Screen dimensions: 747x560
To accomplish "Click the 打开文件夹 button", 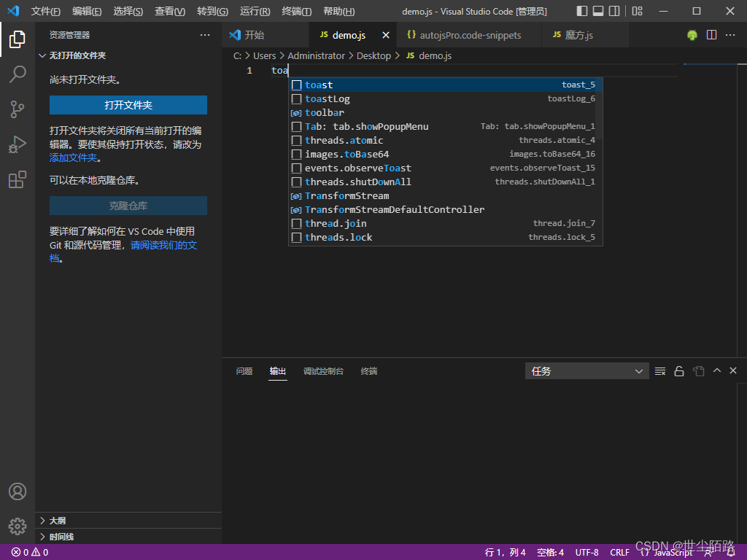I will click(x=128, y=105).
